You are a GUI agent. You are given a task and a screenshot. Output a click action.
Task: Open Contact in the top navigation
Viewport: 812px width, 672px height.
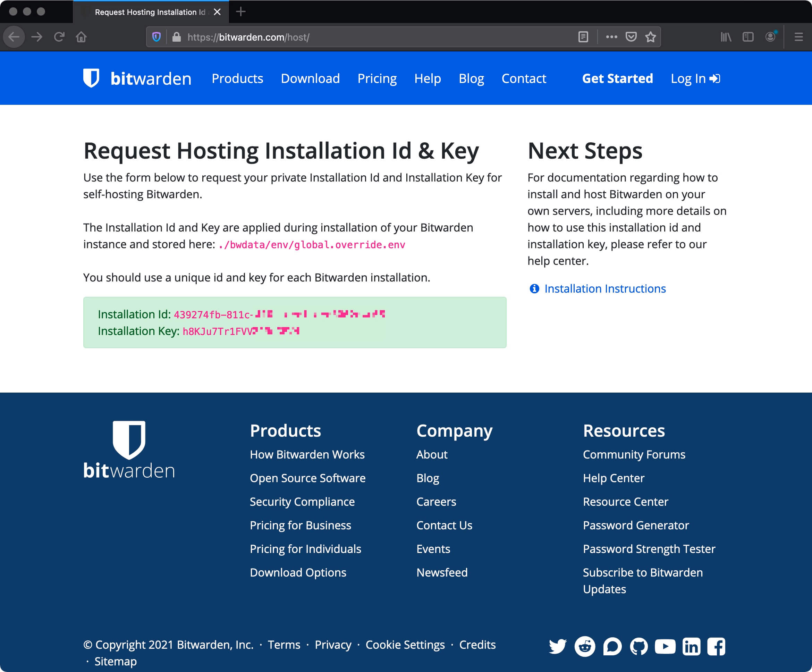coord(524,78)
